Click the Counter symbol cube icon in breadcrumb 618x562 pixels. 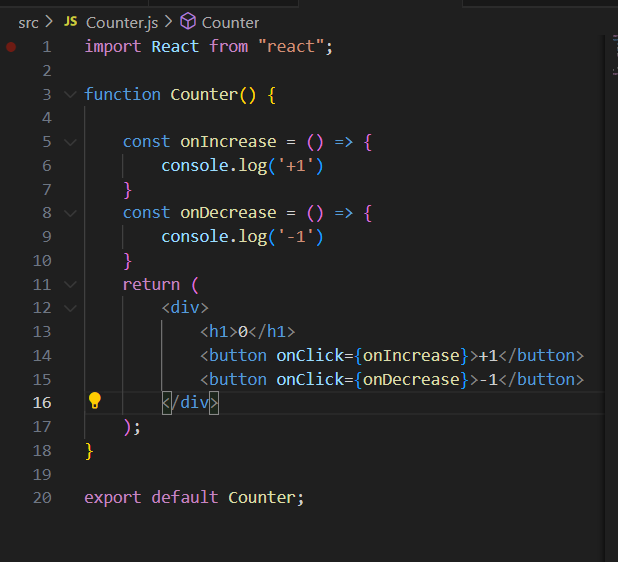click(188, 21)
